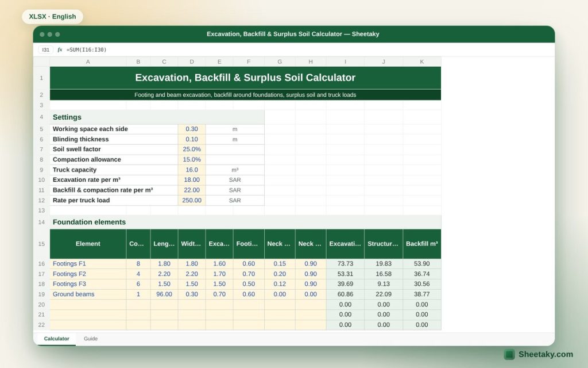Select column D header

tap(192, 62)
